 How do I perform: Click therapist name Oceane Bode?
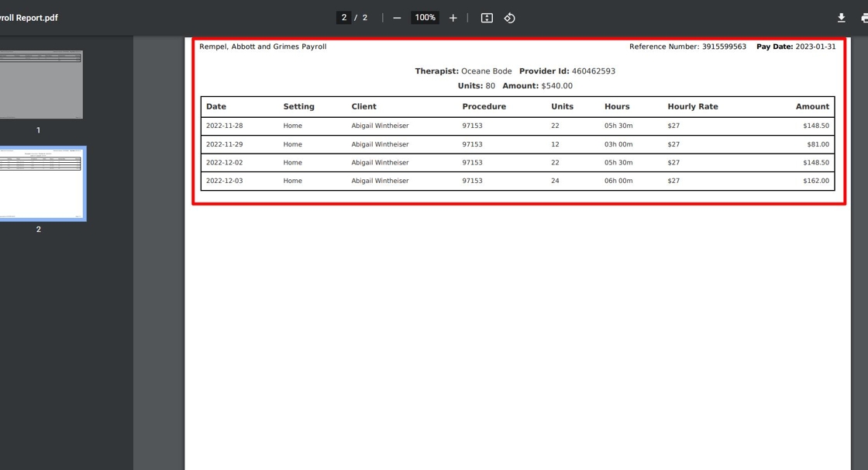pyautogui.click(x=487, y=71)
